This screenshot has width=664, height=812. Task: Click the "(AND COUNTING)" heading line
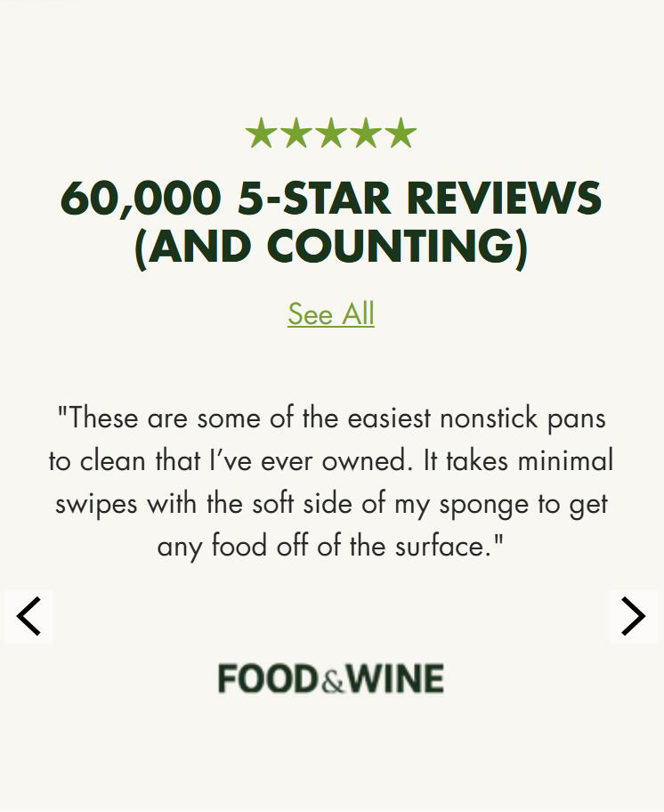pyautogui.click(x=331, y=246)
